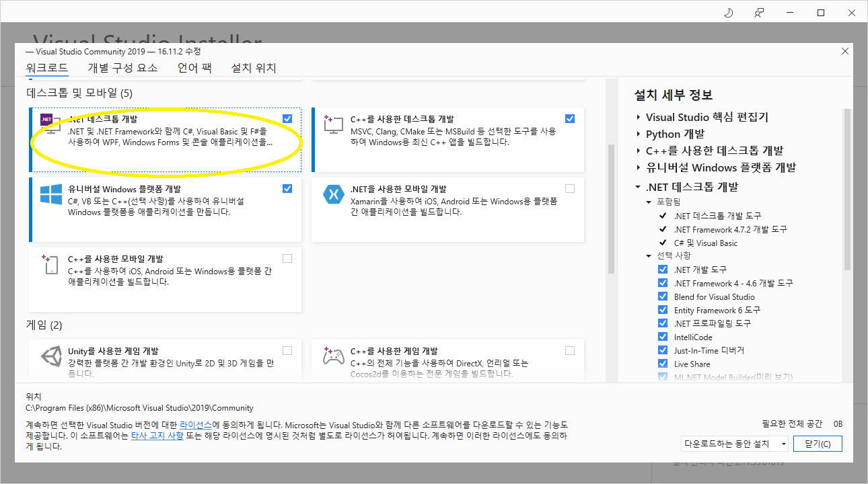Screen dimensions: 868x484
Task: Click the installation details panel scrollbar
Action: coord(847,189)
